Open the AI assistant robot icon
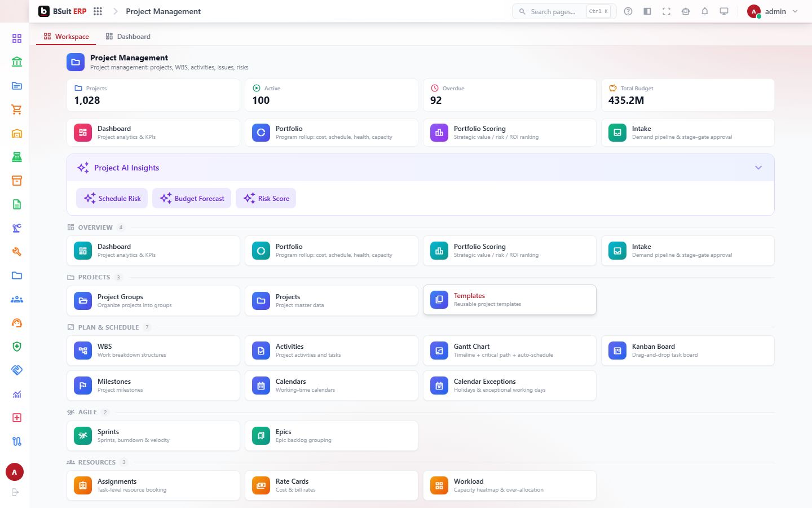Viewport: 812px width, 508px height. 686,11
